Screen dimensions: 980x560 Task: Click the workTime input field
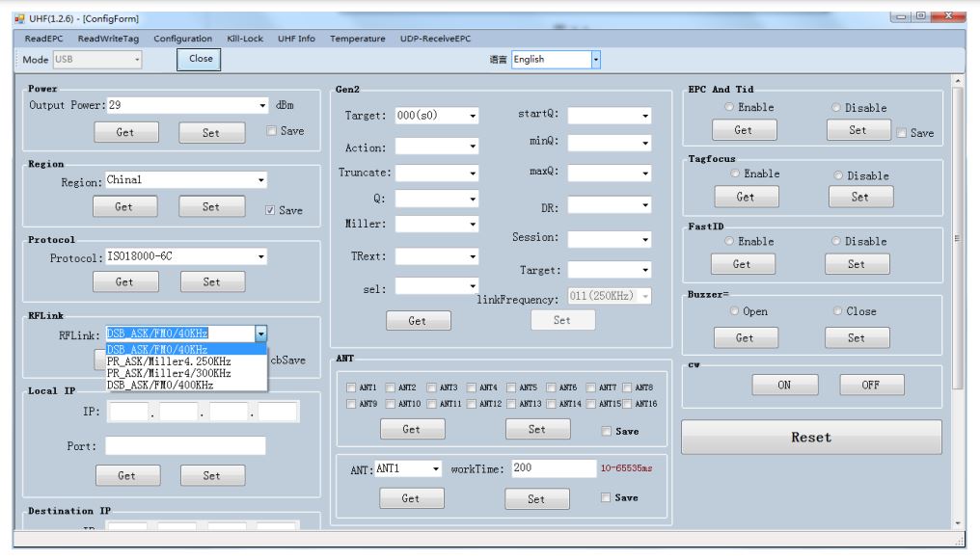(x=553, y=467)
